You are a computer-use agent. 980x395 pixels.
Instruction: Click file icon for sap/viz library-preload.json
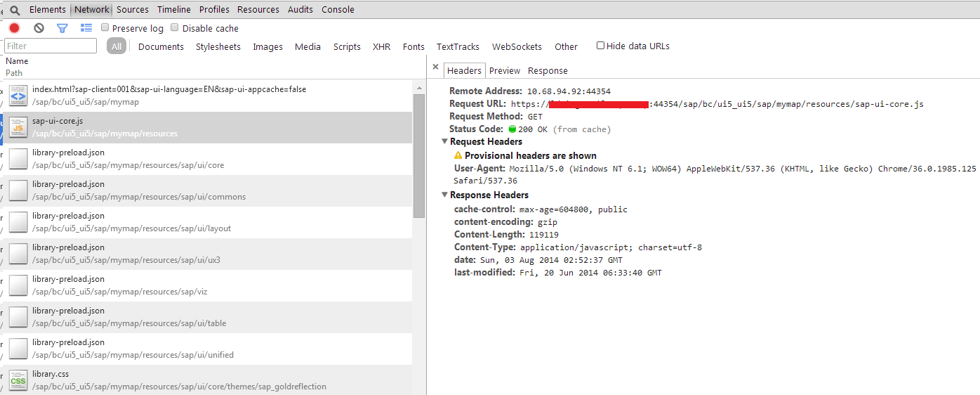click(x=18, y=285)
